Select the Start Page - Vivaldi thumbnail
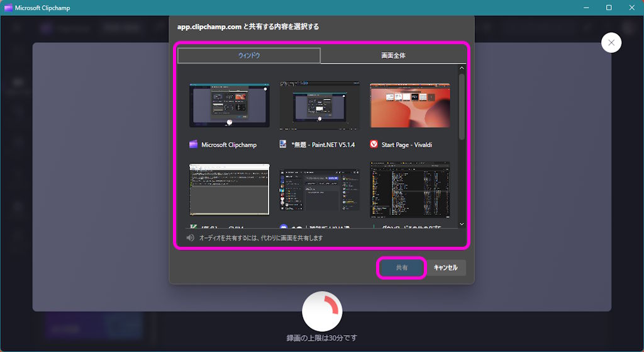The image size is (644, 352). [410, 105]
